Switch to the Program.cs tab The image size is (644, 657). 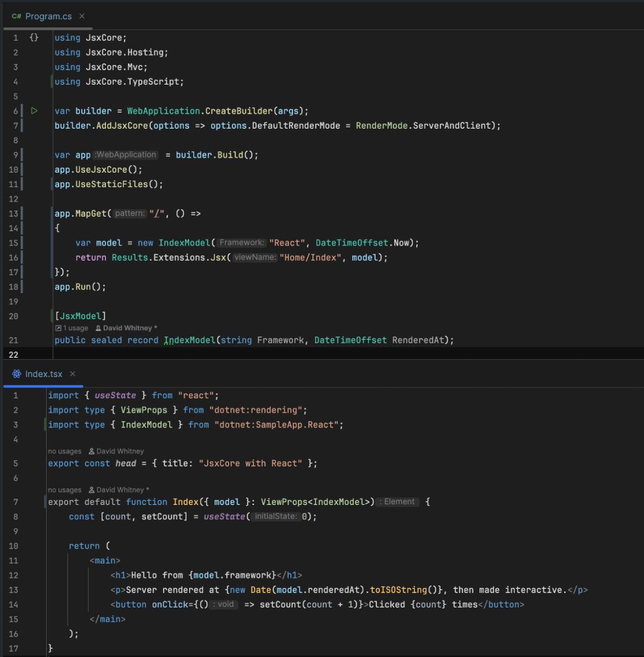(48, 17)
